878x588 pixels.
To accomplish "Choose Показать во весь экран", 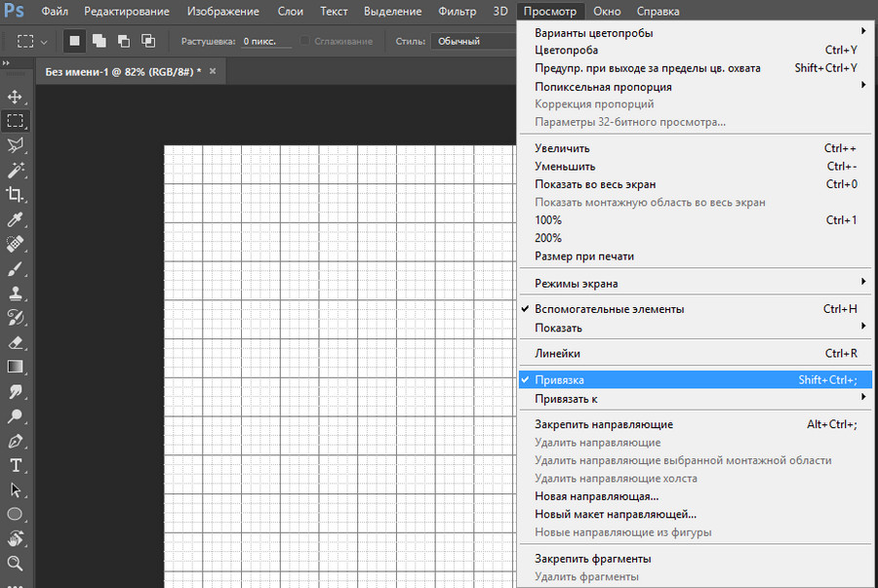I will (696, 184).
